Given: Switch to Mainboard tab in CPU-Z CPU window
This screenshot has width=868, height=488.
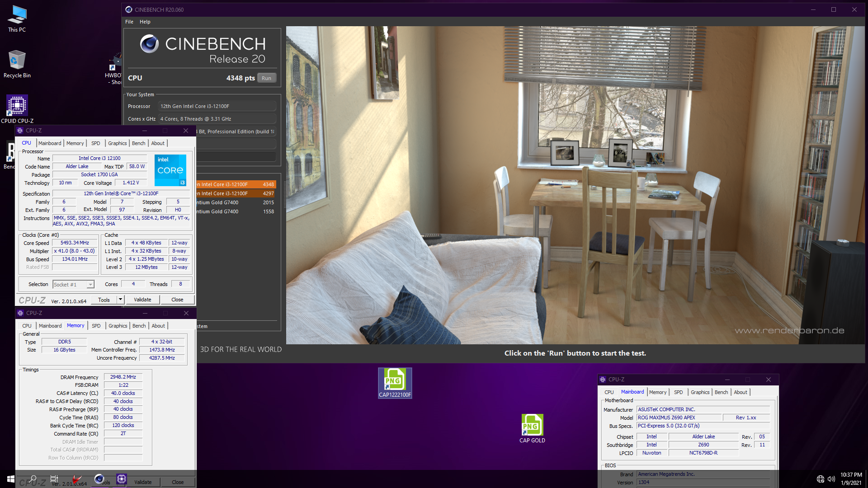Looking at the screenshot, I should click(50, 143).
